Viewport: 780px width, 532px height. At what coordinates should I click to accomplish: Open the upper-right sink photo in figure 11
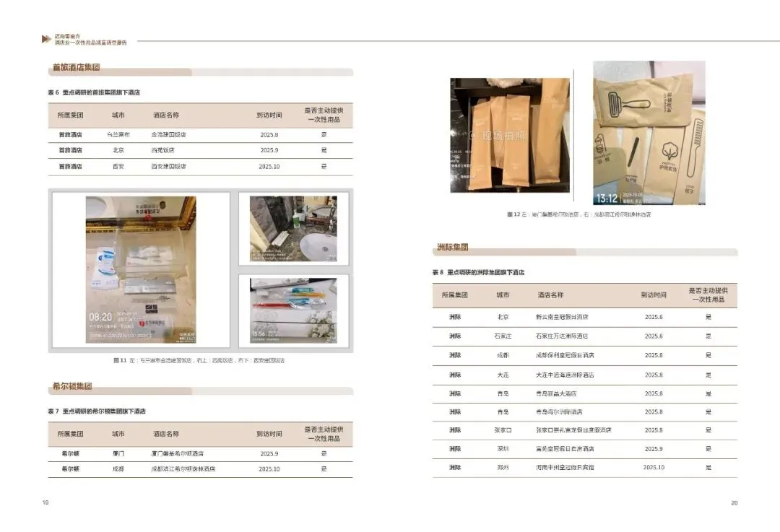[x=293, y=229]
